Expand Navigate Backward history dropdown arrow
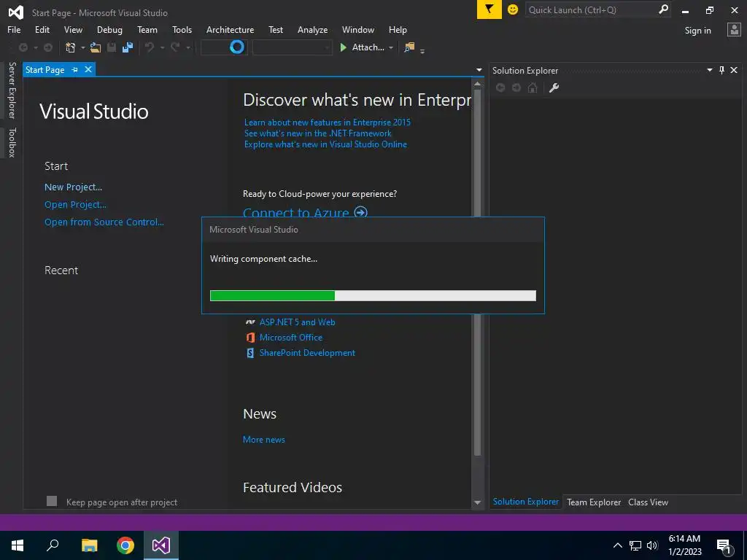The image size is (747, 560). tap(35, 47)
